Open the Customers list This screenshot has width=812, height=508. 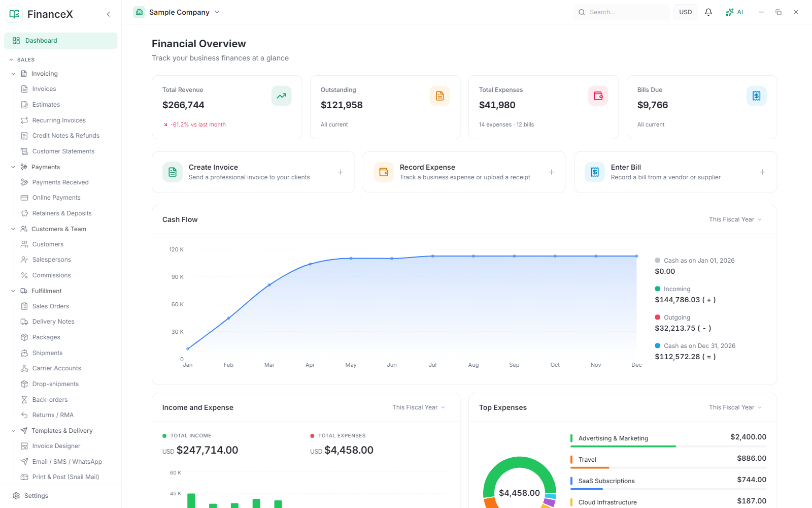click(x=48, y=244)
